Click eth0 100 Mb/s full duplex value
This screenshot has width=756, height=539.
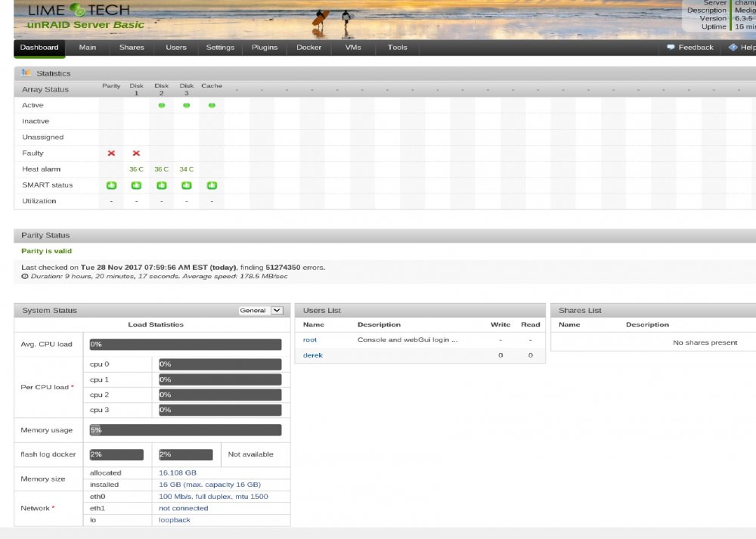[214, 497]
